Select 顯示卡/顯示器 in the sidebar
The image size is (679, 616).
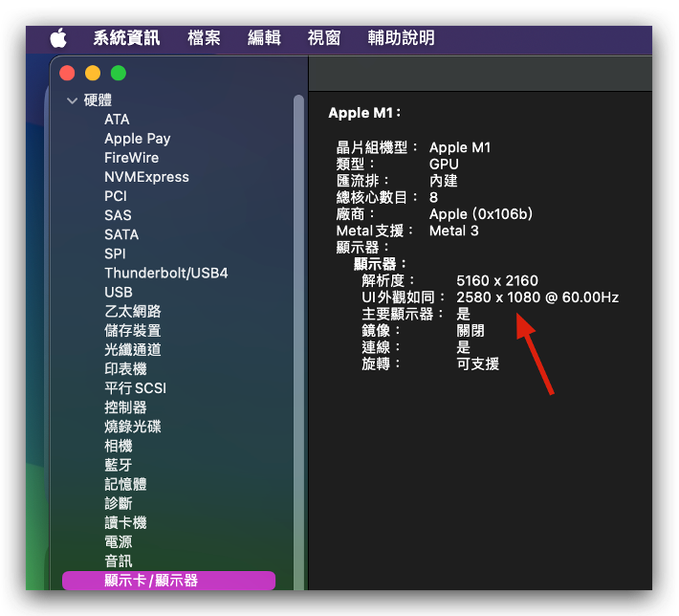click(168, 581)
